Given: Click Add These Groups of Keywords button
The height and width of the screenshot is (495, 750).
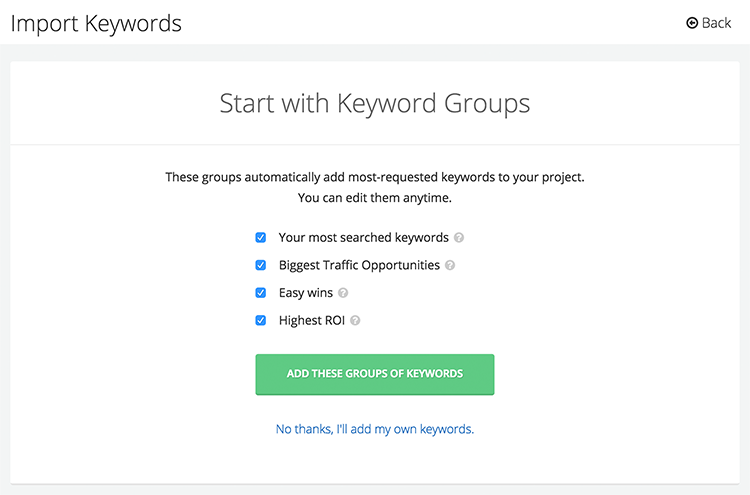Looking at the screenshot, I should 375,374.
